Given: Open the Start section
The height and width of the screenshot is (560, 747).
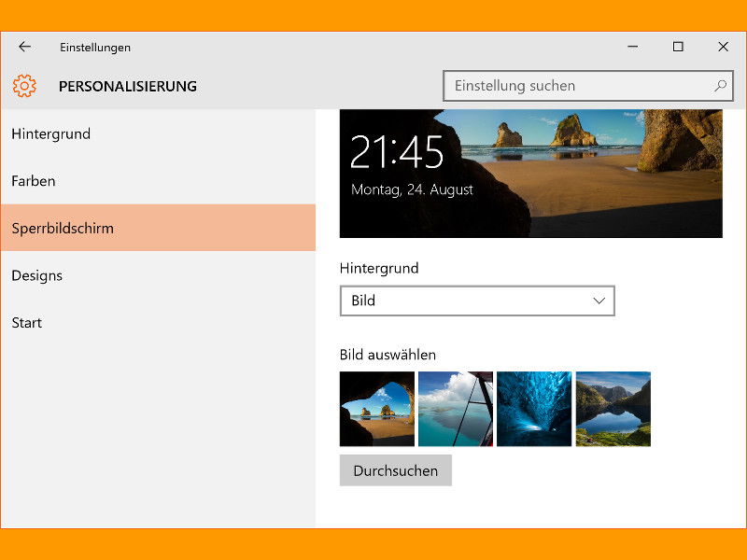Looking at the screenshot, I should 158,322.
